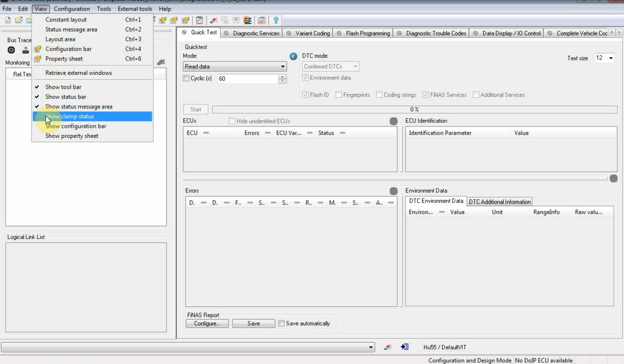This screenshot has width=624, height=364.
Task: Check the Save automatically option
Action: (x=281, y=323)
